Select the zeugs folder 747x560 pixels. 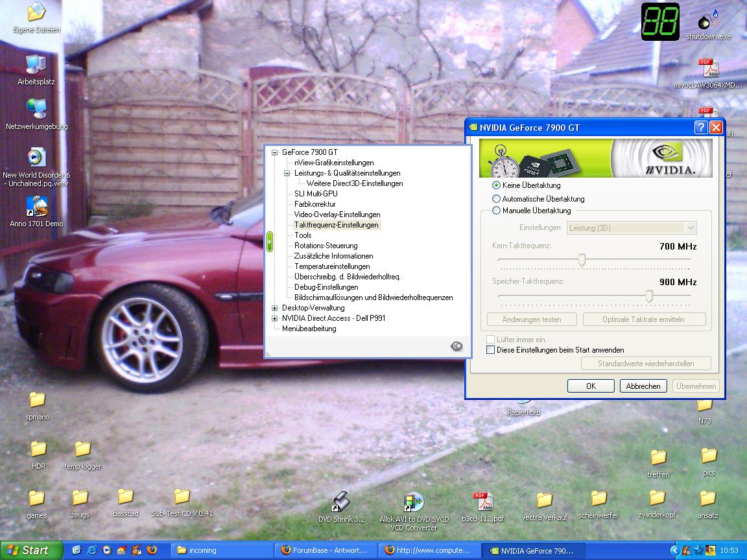[80, 504]
